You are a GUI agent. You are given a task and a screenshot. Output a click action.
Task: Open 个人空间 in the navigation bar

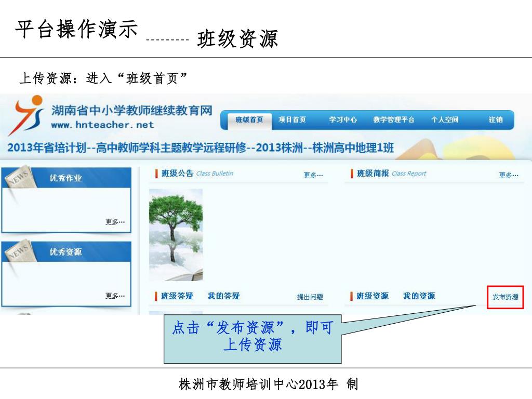[x=445, y=120]
